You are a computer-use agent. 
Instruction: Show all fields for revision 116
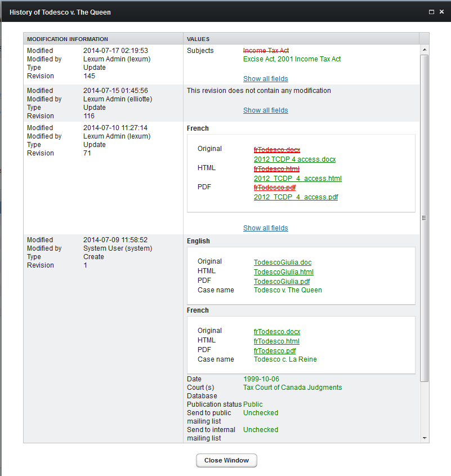[x=265, y=110]
